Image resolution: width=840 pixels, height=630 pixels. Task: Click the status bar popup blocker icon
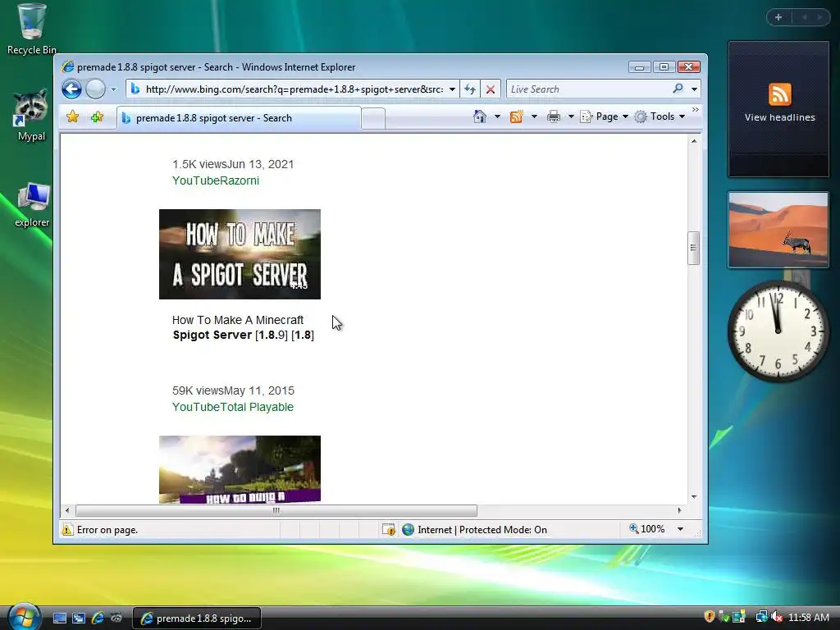[x=388, y=530]
